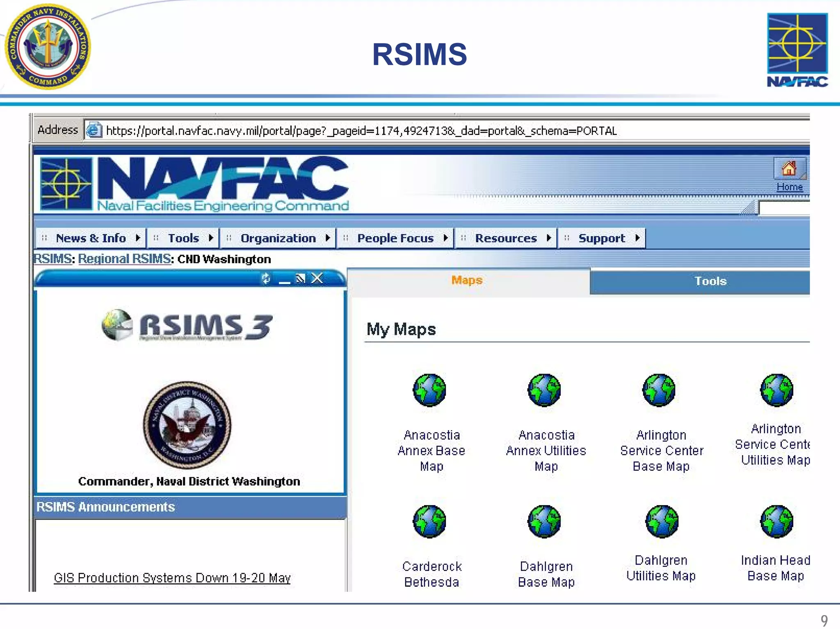The width and height of the screenshot is (840, 629).
Task: Expand the Resources menu arrow
Action: pyautogui.click(x=549, y=238)
